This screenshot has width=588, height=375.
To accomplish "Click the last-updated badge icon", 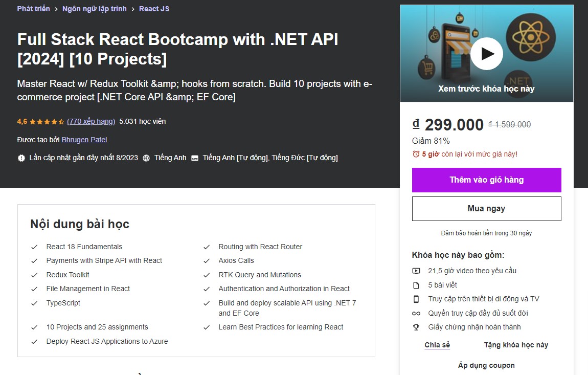I will click(21, 158).
